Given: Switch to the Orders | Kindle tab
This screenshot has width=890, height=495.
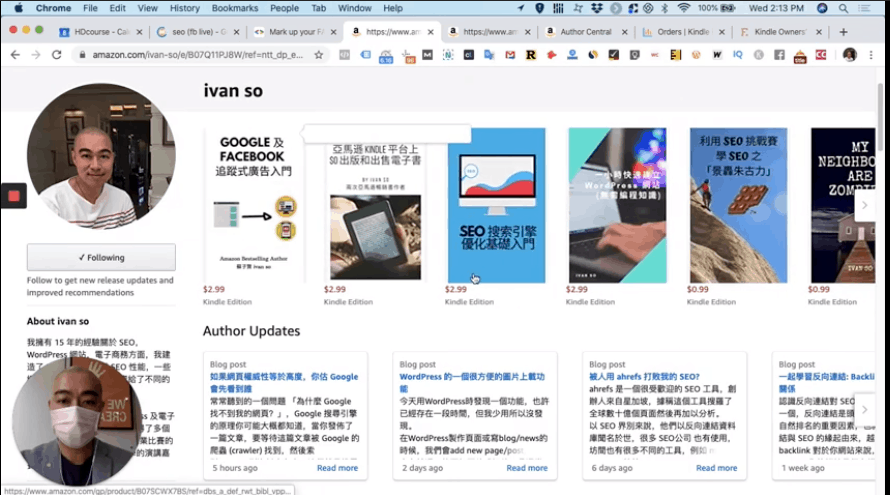Looking at the screenshot, I should pos(683,32).
